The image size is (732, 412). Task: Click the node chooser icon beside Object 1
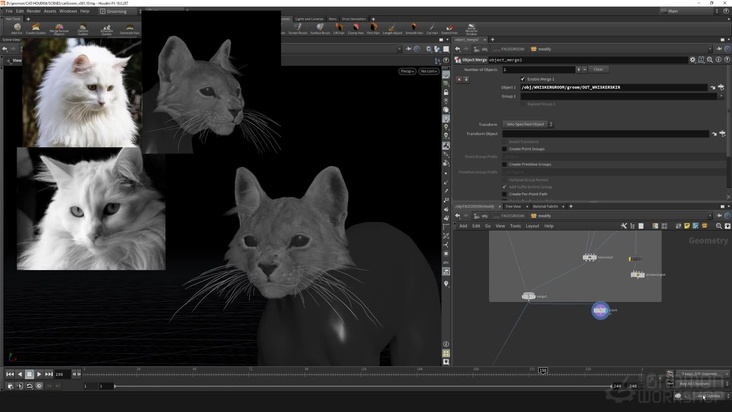(720, 87)
